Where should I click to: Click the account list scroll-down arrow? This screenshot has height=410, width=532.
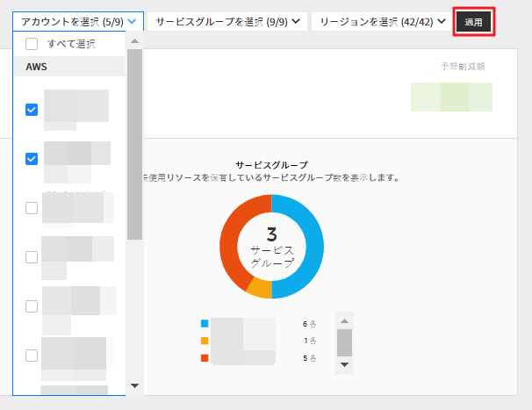coord(134,385)
